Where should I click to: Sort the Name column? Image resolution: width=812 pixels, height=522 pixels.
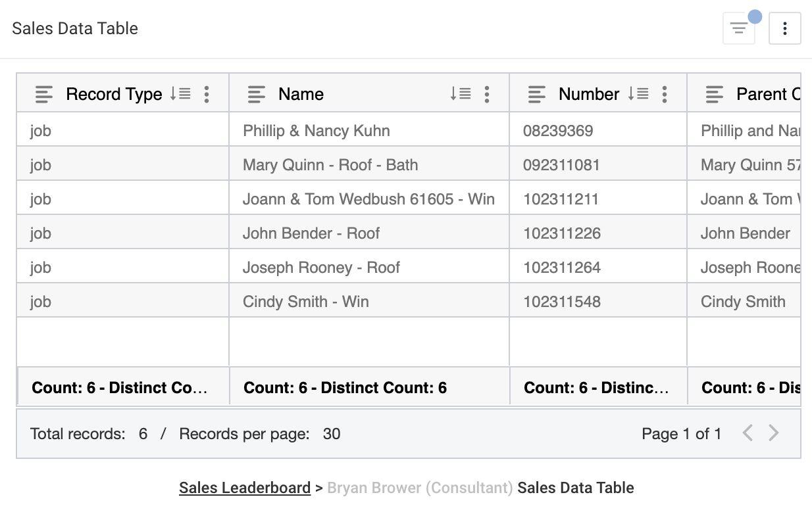click(x=461, y=94)
